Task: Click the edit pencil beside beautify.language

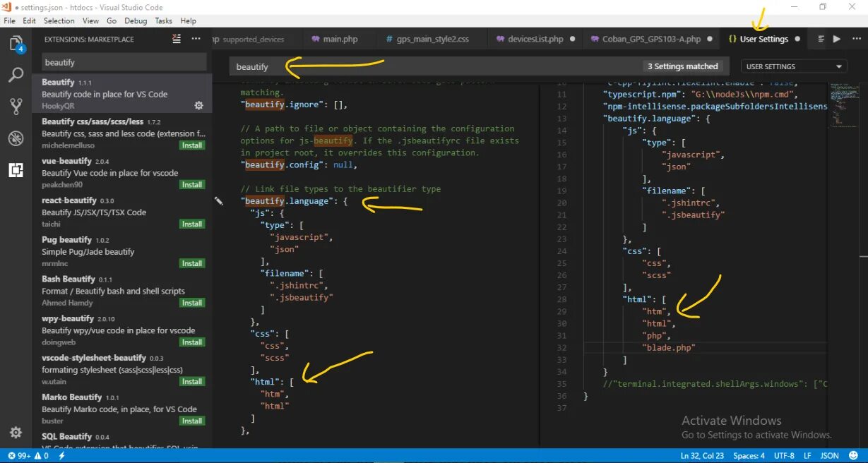Action: click(219, 201)
